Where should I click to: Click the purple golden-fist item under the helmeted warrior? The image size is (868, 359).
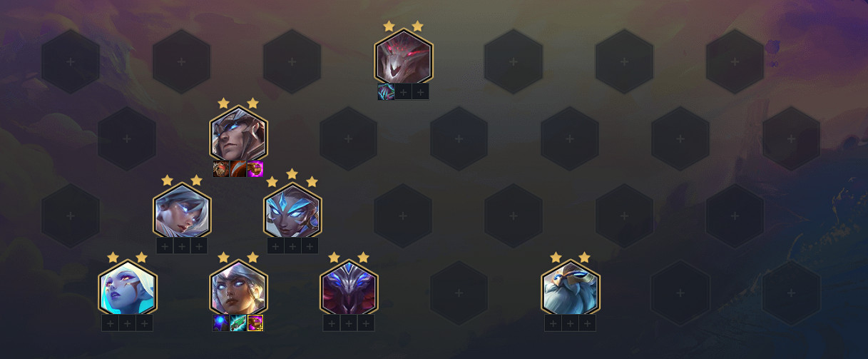click(x=255, y=169)
